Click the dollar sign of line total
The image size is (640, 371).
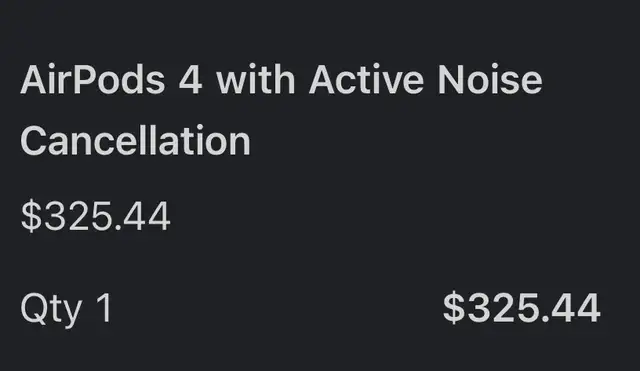[x=454, y=308]
